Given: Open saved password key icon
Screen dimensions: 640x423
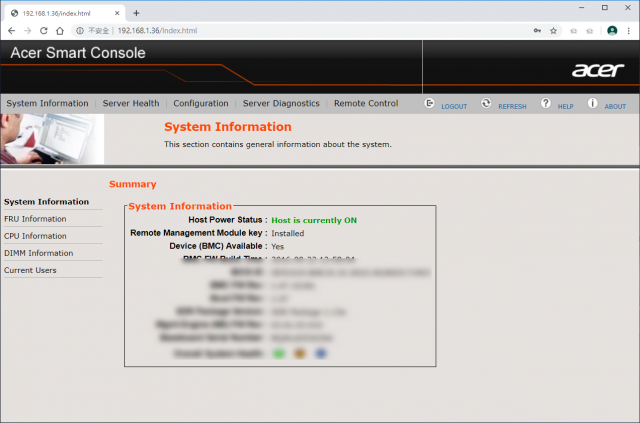Looking at the screenshot, I should tap(537, 31).
